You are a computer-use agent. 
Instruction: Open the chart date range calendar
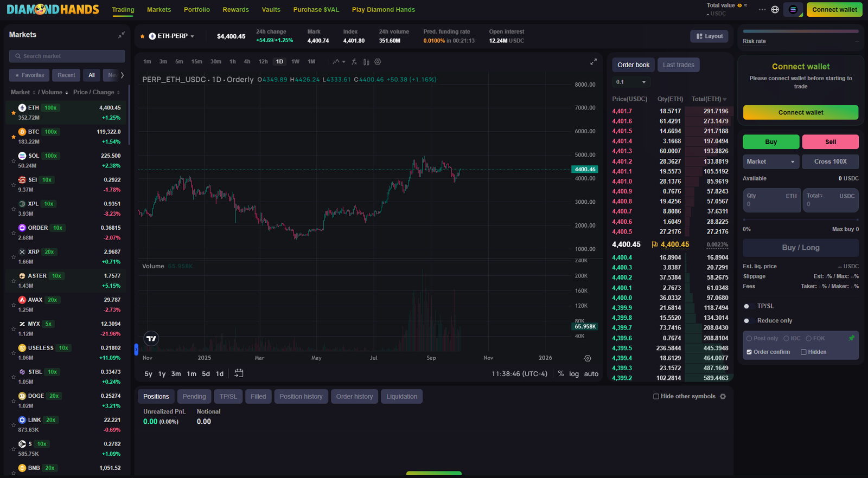(x=239, y=373)
